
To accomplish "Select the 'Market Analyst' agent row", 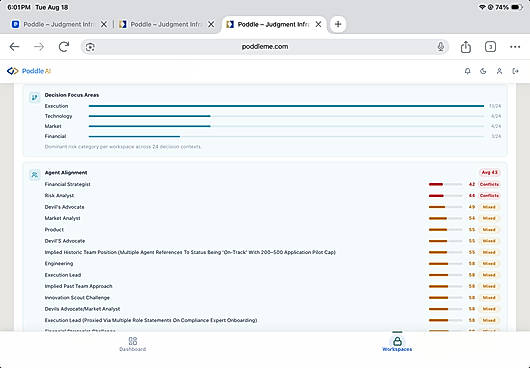I will 272,218.
